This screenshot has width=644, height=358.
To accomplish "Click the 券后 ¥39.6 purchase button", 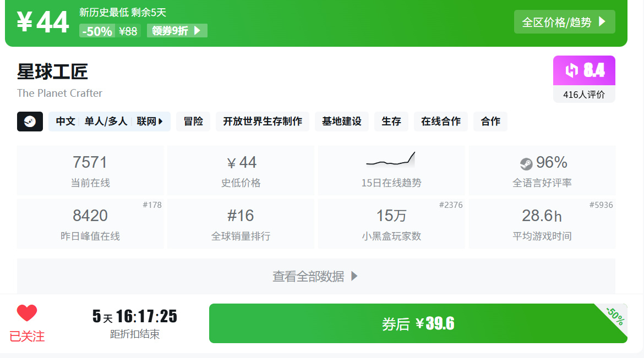I will point(418,323).
